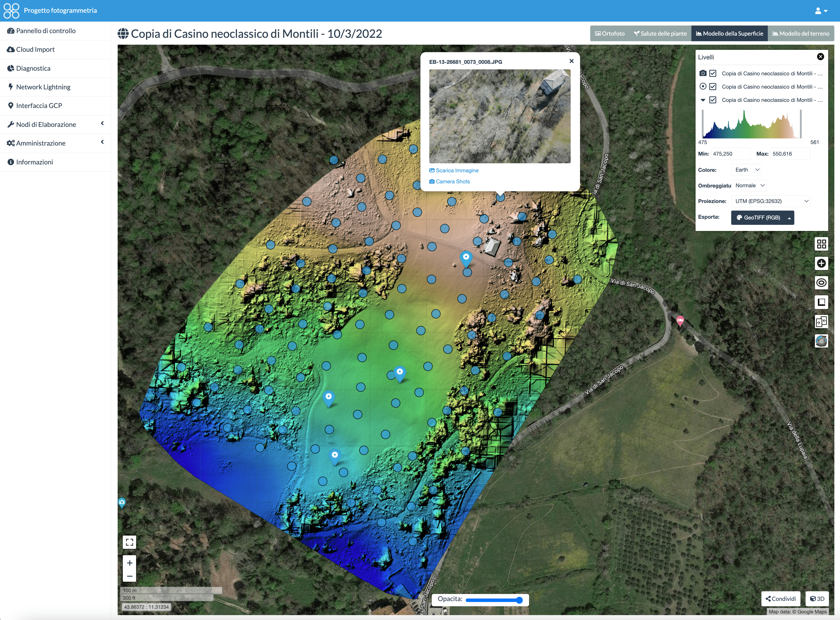This screenshot has width=840, height=620.
Task: Open the user account menu
Action: click(x=821, y=11)
